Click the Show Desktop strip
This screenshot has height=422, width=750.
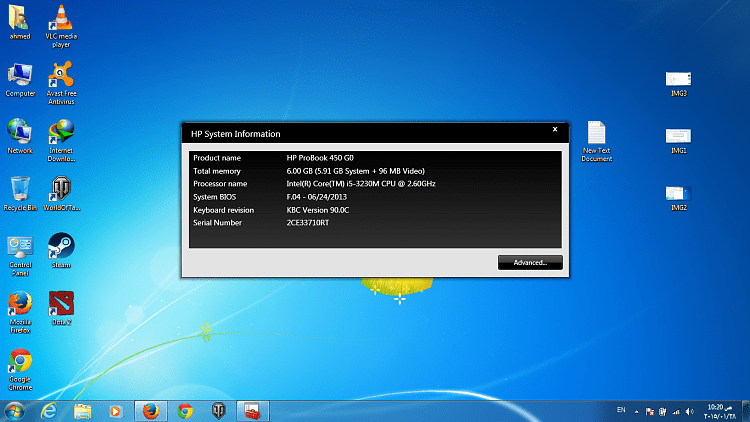746,411
